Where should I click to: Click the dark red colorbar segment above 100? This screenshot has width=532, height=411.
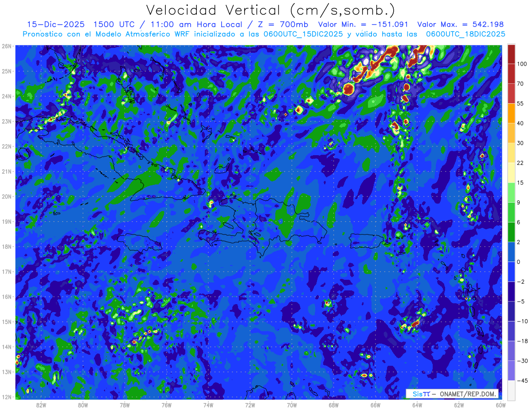511,54
